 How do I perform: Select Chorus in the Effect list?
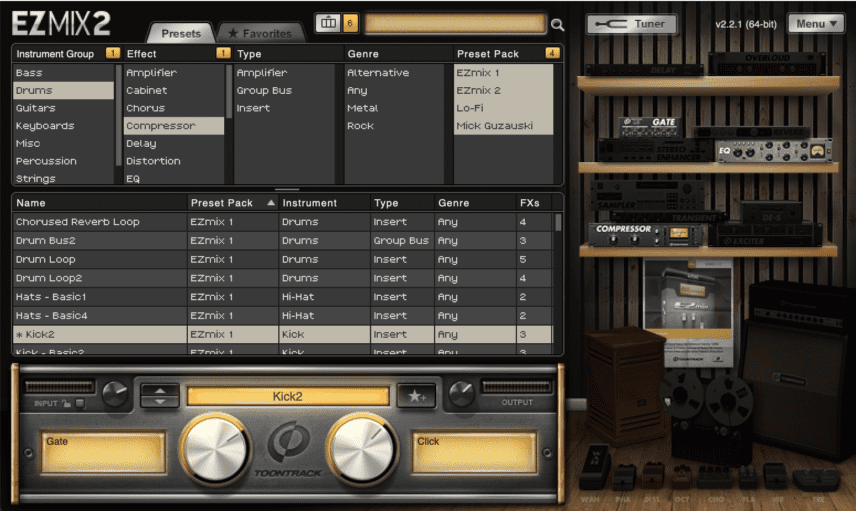point(174,108)
